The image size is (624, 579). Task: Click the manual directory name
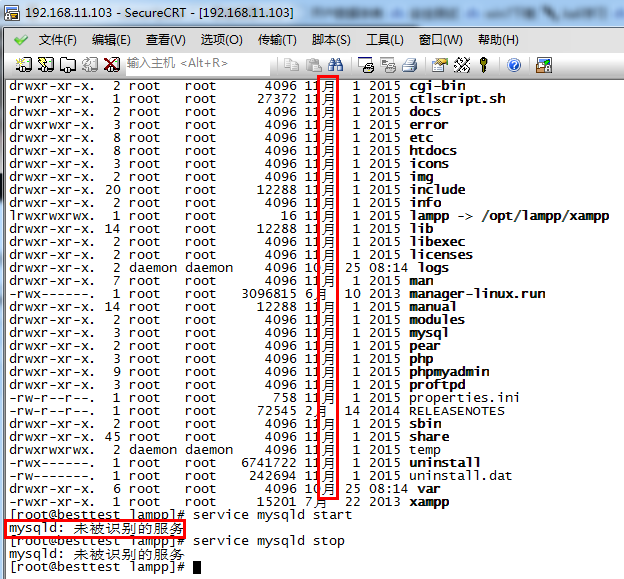pyautogui.click(x=433, y=307)
